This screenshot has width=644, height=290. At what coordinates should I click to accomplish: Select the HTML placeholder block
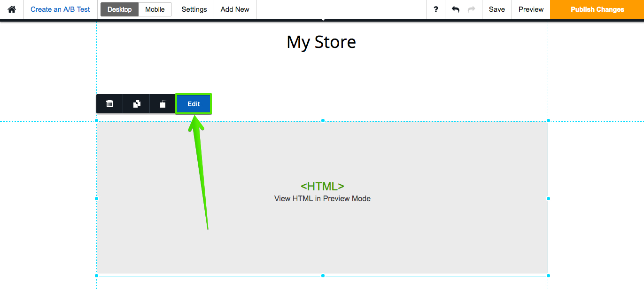(x=322, y=198)
